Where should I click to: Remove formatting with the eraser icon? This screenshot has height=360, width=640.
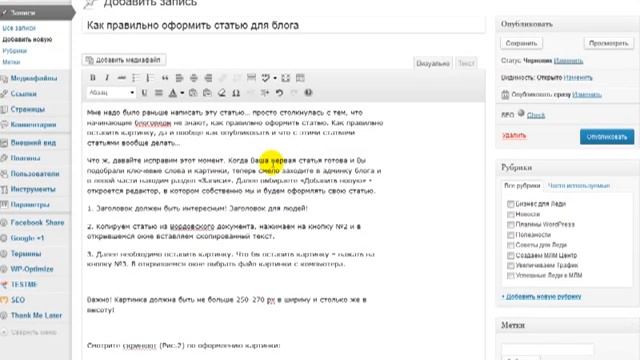[x=222, y=93]
